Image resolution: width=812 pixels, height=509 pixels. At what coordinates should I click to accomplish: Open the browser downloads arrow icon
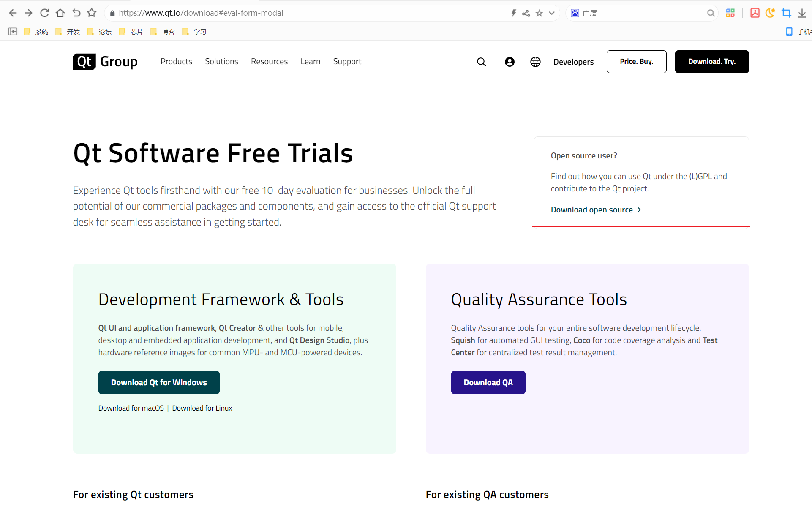click(x=802, y=13)
